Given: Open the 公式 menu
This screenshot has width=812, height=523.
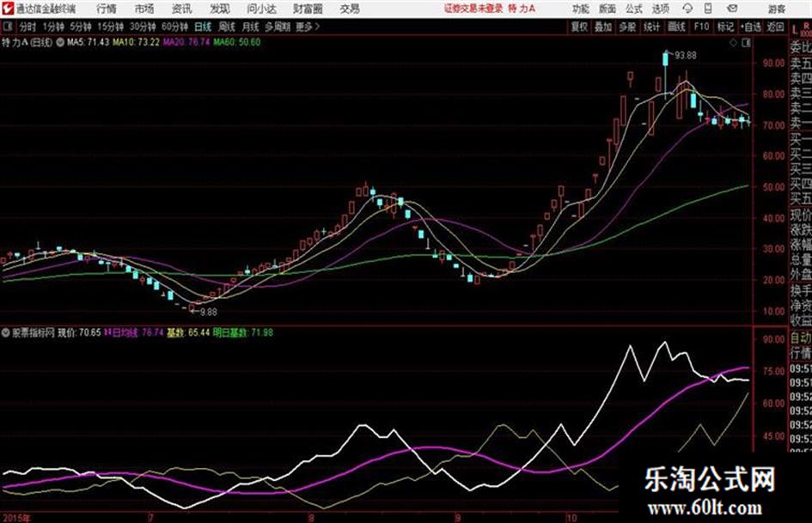Looking at the screenshot, I should coord(634,9).
